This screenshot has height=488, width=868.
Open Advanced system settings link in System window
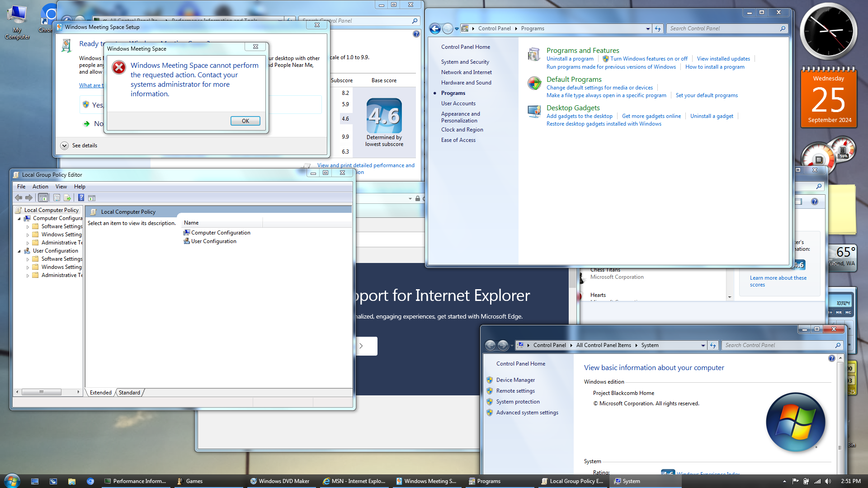[527, 413]
